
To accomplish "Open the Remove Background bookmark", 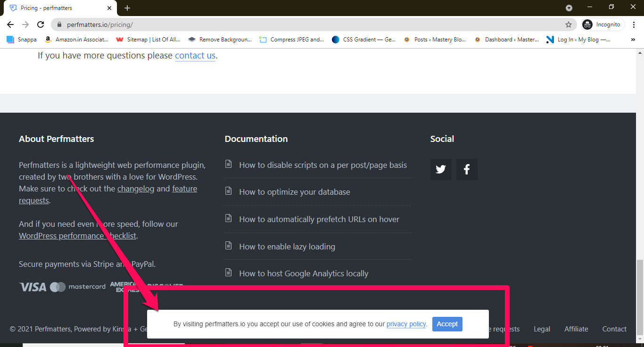I will click(220, 40).
